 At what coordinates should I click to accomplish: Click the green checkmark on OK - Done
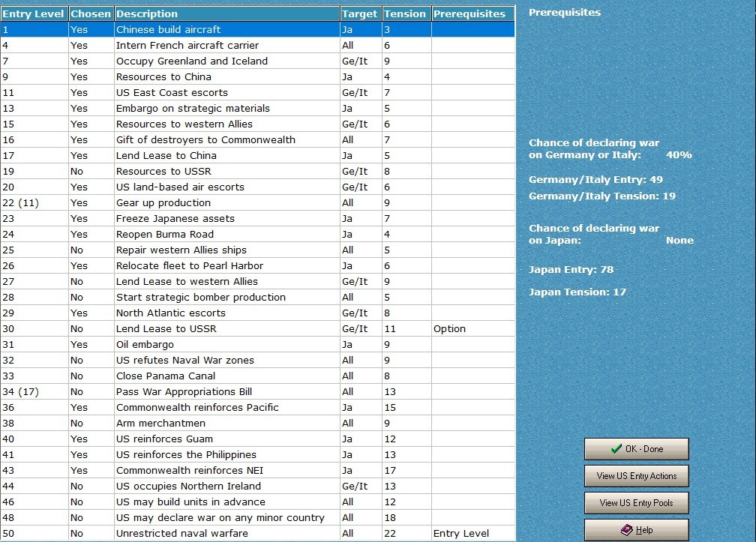point(616,449)
